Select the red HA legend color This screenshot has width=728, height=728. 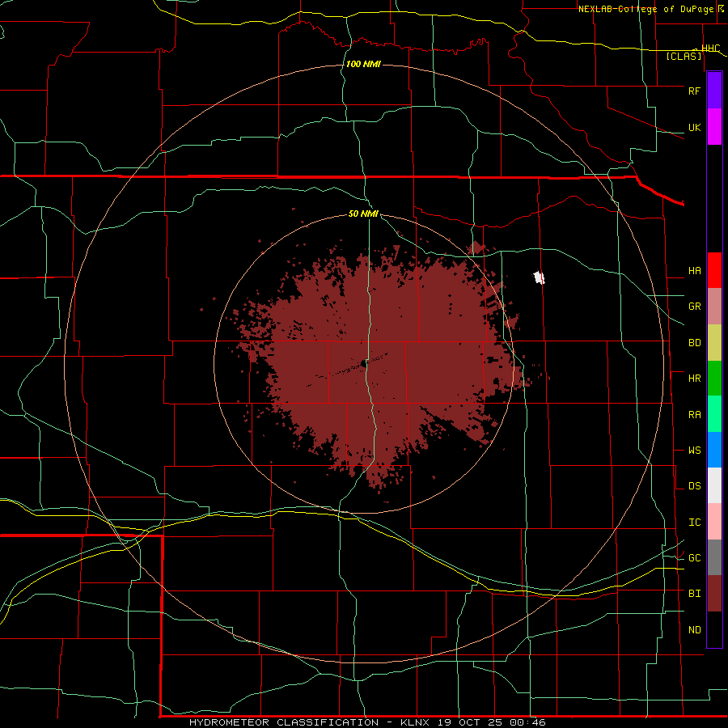click(x=714, y=270)
